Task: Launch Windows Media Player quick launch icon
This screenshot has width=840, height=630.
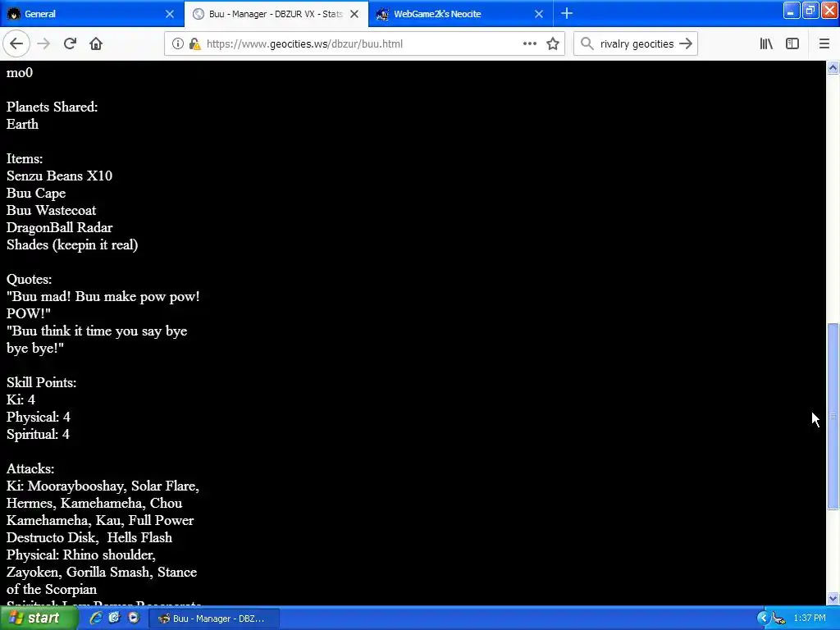Action: coord(134,619)
